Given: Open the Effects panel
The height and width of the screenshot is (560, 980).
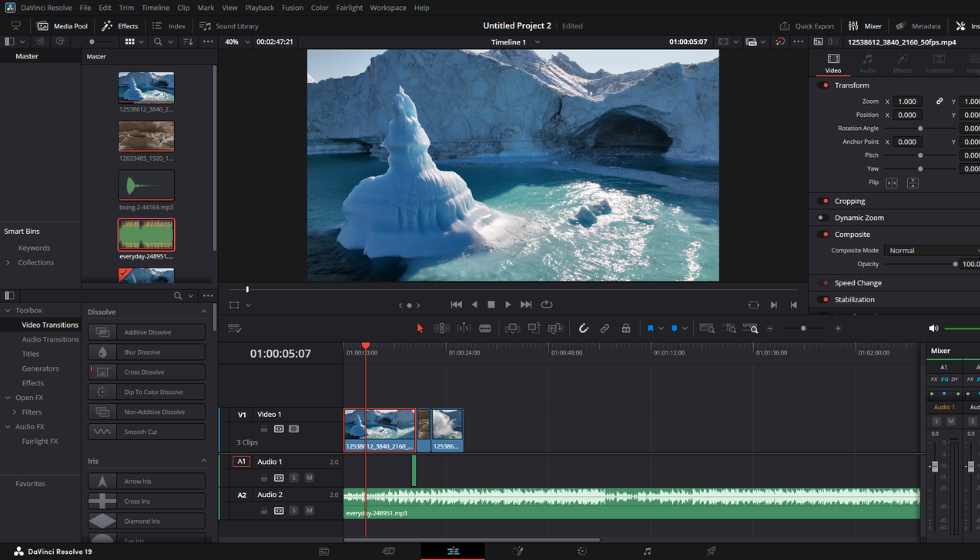Looking at the screenshot, I should (x=120, y=26).
